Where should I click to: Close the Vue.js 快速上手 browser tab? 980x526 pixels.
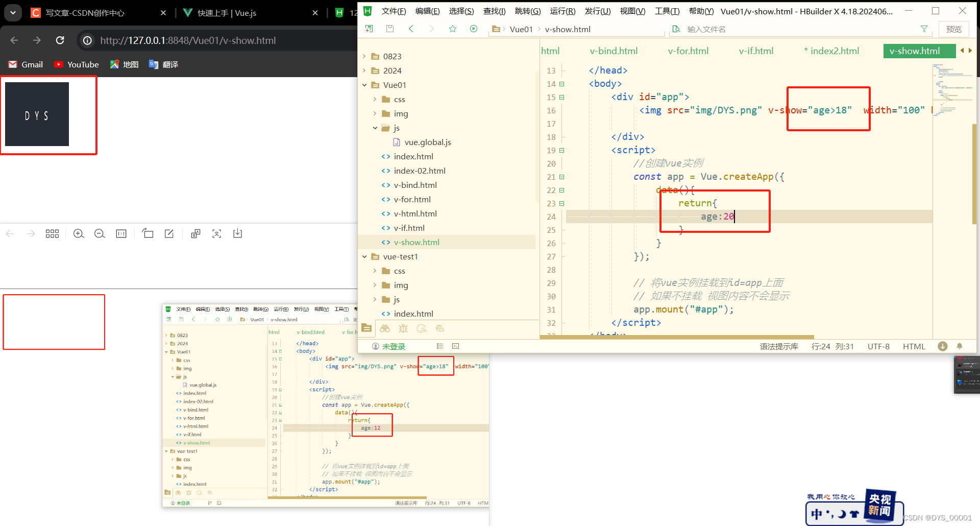click(x=315, y=13)
